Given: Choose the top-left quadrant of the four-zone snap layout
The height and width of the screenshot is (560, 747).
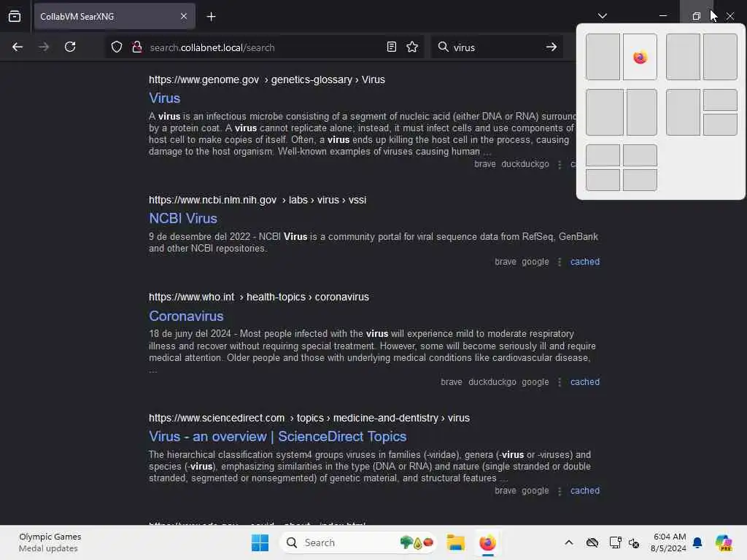Looking at the screenshot, I should point(603,155).
